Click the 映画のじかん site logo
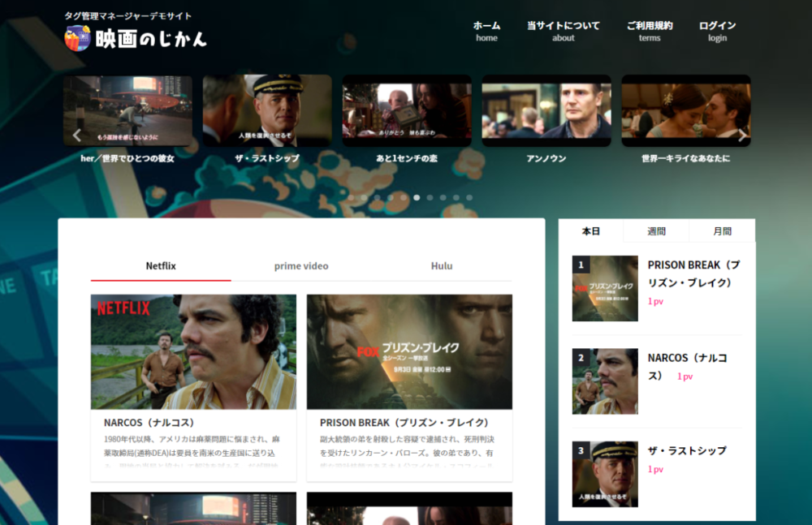This screenshot has height=525, width=812. 135,38
